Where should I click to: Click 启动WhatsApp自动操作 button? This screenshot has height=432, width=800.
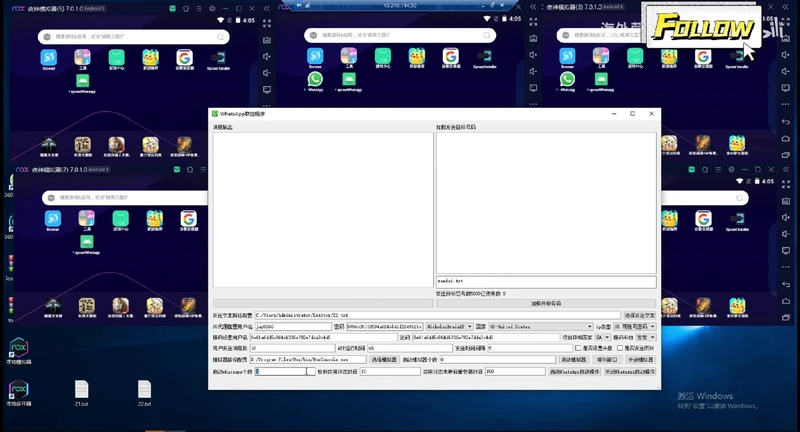[x=574, y=372]
